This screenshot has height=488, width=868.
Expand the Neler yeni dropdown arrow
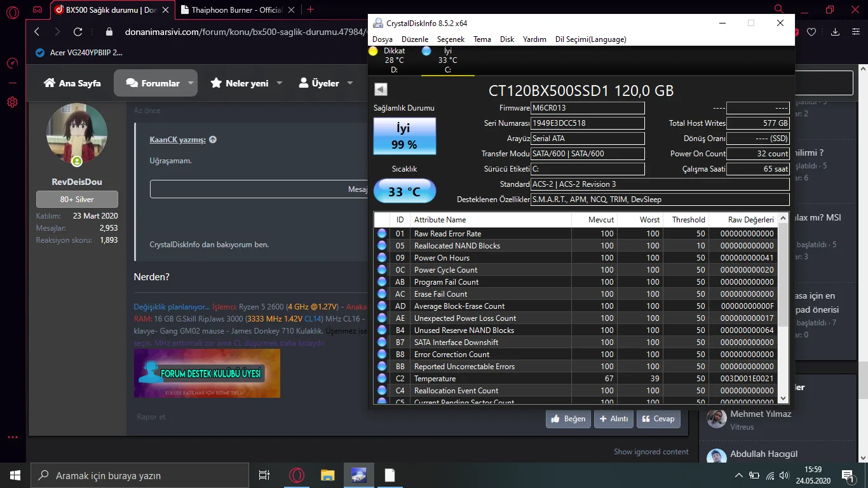click(x=280, y=83)
